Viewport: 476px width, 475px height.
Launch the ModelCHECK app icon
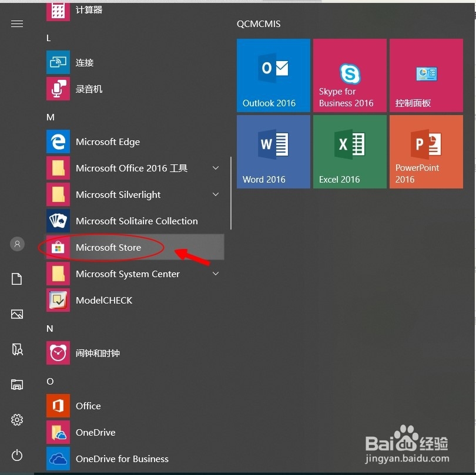click(58, 300)
